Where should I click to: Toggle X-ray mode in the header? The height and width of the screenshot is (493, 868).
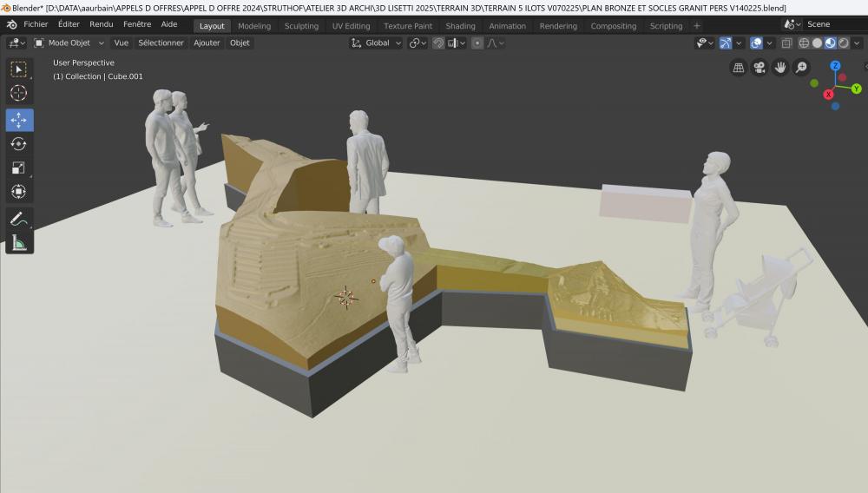tap(786, 43)
